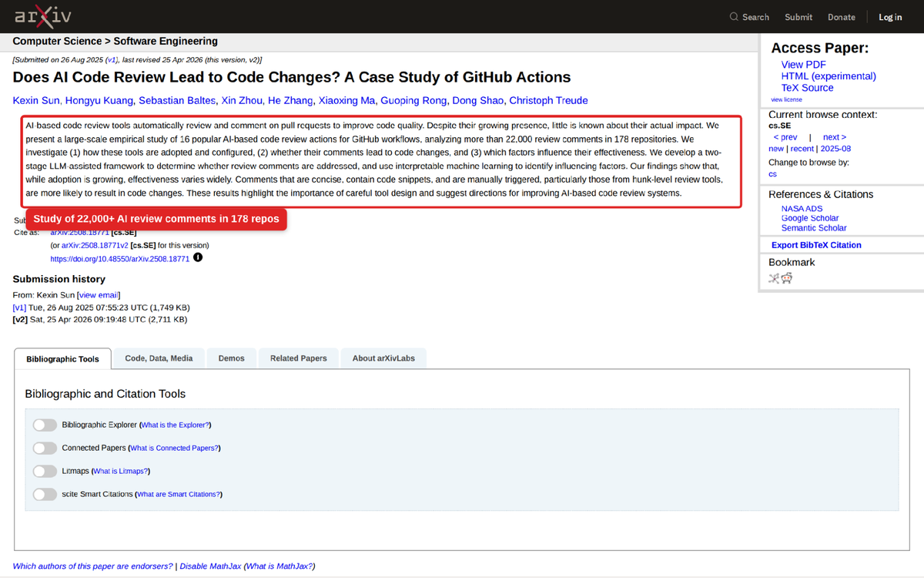Open the arXiv DOI link
924x578 pixels.
tap(120, 259)
